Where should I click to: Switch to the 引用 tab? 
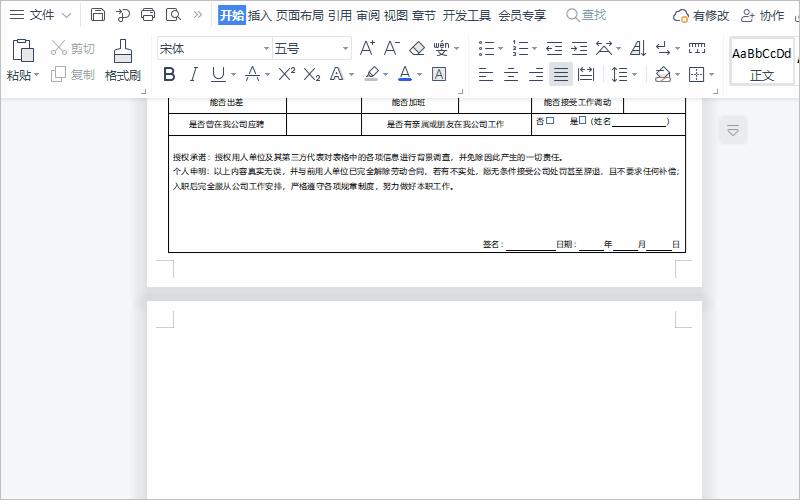pos(340,15)
